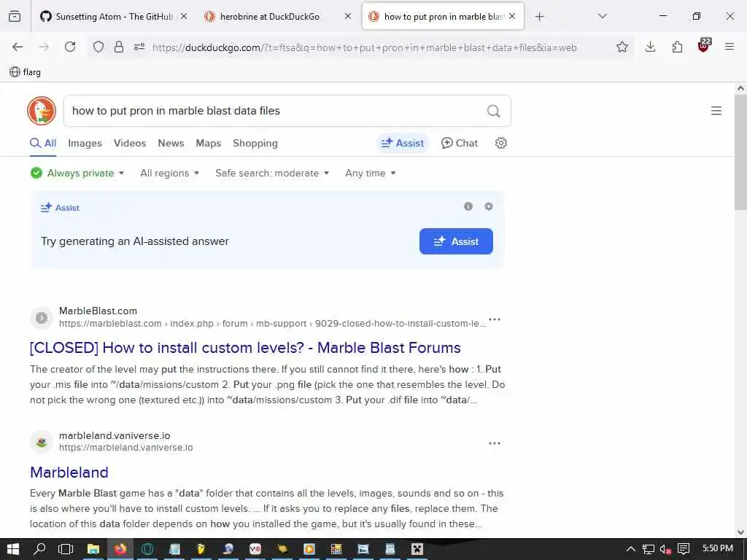The image size is (747, 560).
Task: Open MarbleBlast.com result options dots
Action: [495, 319]
